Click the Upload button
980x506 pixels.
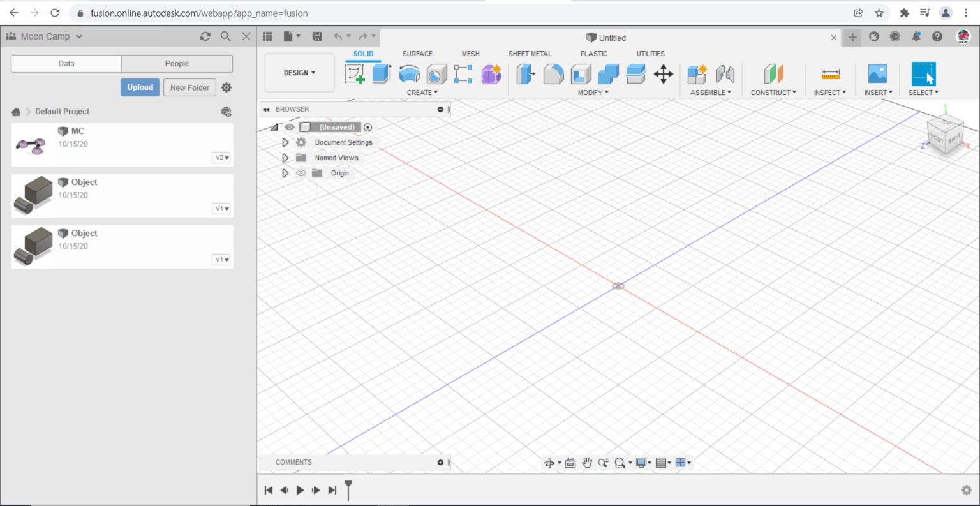[140, 87]
